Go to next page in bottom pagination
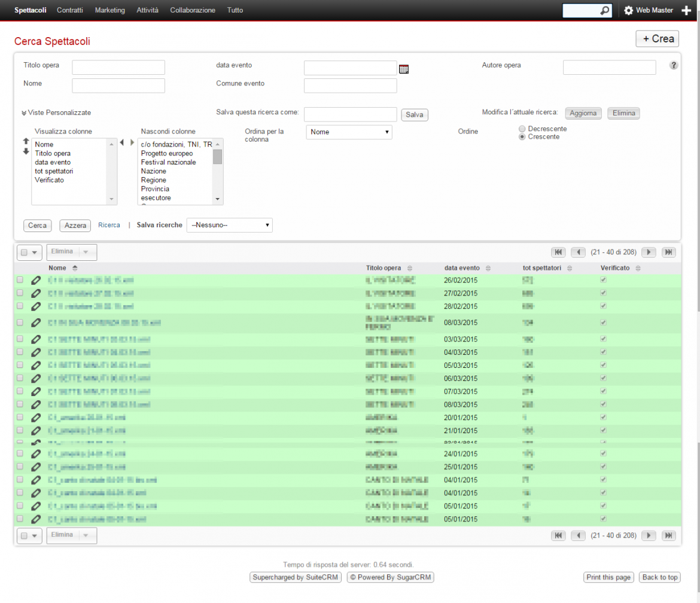The height and width of the screenshot is (603, 700). click(649, 535)
